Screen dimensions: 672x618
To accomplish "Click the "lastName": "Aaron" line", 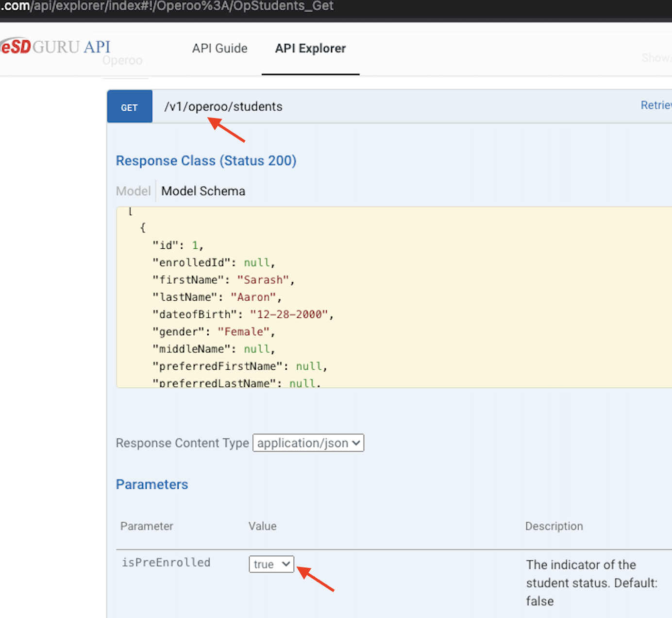I will (217, 297).
